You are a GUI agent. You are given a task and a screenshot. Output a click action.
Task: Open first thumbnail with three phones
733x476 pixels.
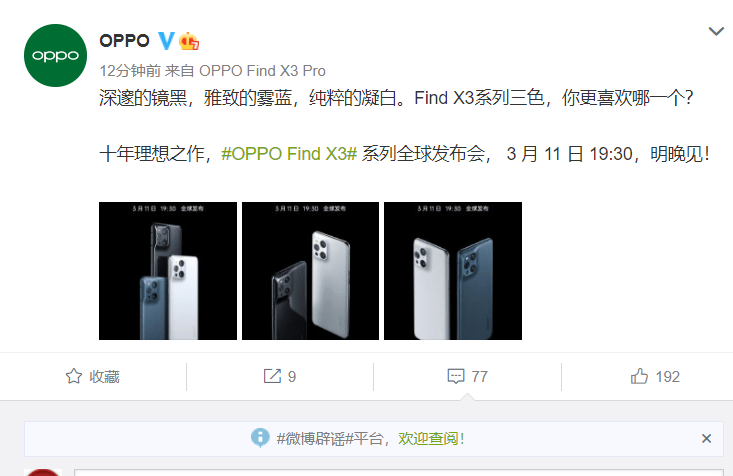[168, 271]
